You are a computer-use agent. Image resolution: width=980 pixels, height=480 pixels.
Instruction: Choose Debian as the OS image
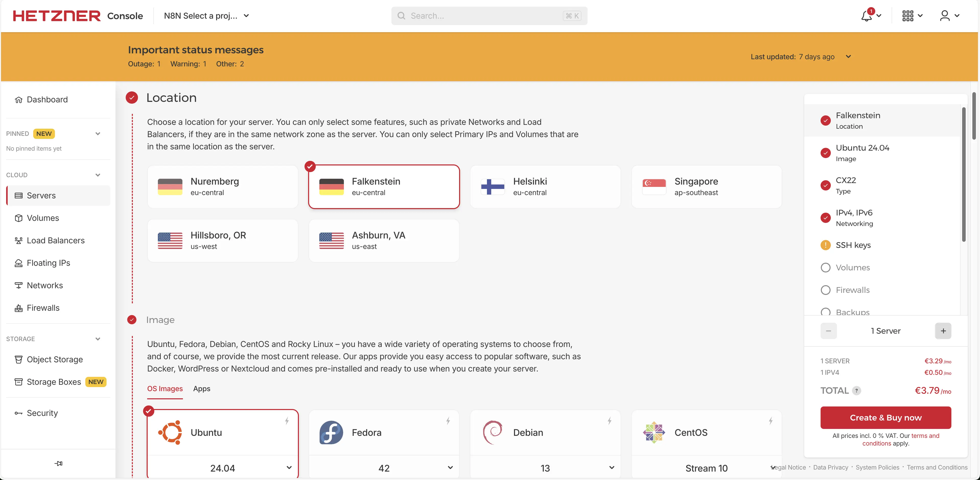coord(545,433)
